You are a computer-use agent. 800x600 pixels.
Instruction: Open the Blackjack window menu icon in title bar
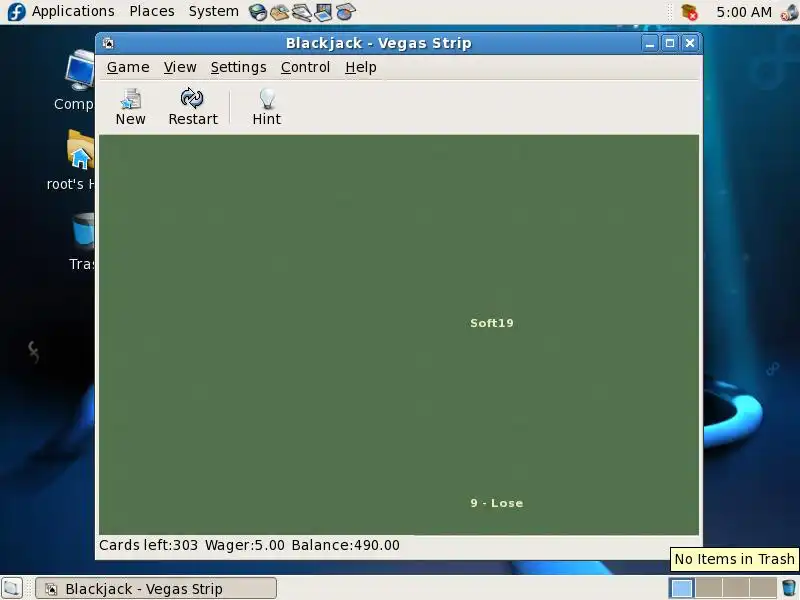coord(108,43)
